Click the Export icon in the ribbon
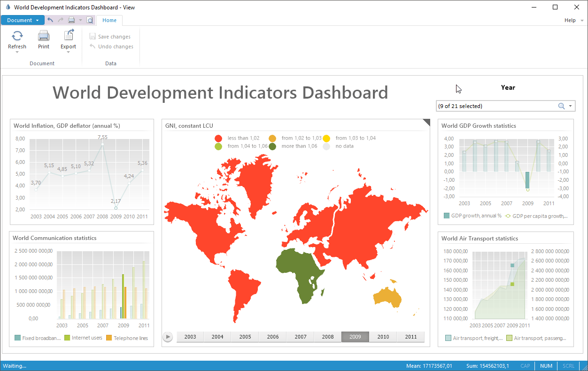The width and height of the screenshot is (588, 371). (68, 36)
